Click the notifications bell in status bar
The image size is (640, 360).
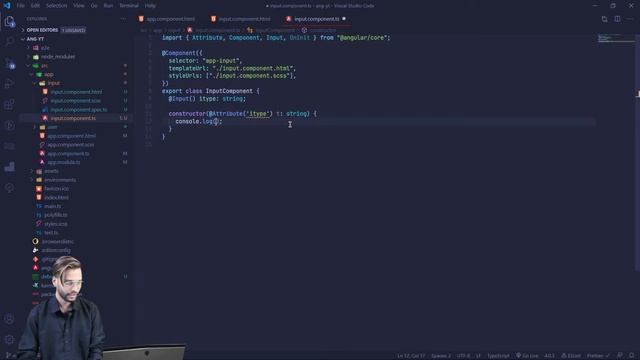pyautogui.click(x=631, y=356)
